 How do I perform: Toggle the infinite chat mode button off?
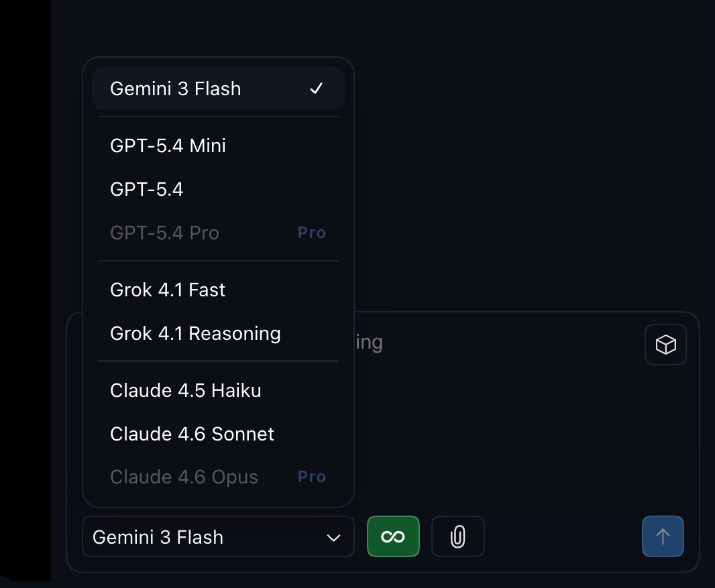(393, 536)
